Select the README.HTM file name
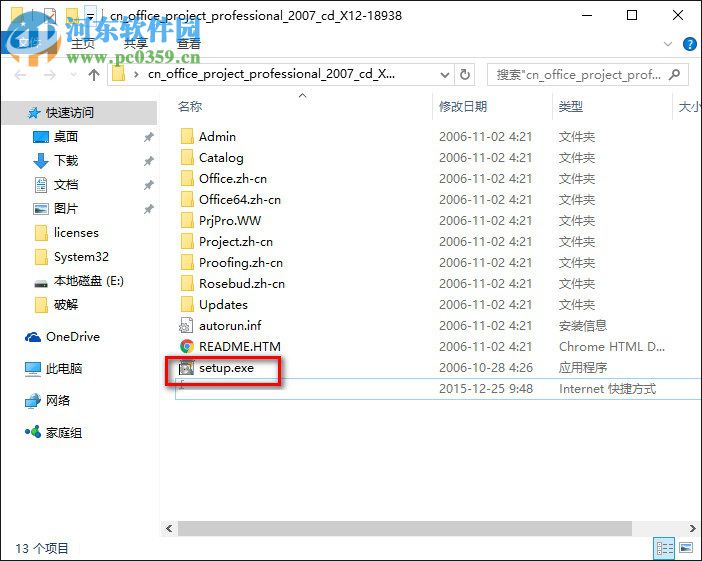This screenshot has width=702, height=561. (x=240, y=347)
